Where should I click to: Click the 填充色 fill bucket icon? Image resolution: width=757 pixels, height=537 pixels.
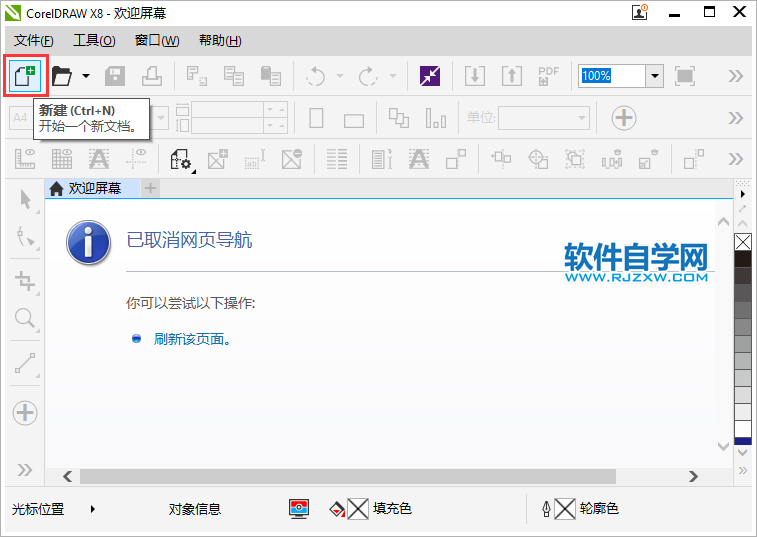point(337,509)
